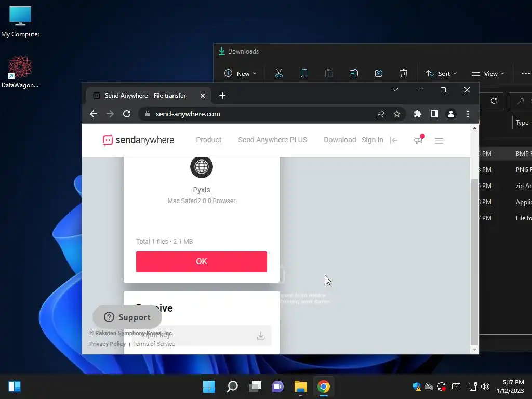Open the See more dots in Downloads toolbar
The height and width of the screenshot is (399, 532).
(x=525, y=74)
